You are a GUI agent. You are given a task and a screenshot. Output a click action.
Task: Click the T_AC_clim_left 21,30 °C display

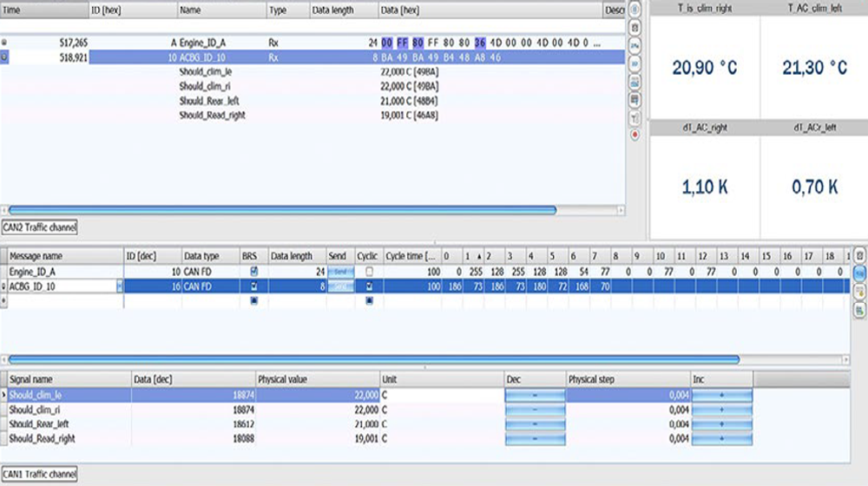coord(814,68)
